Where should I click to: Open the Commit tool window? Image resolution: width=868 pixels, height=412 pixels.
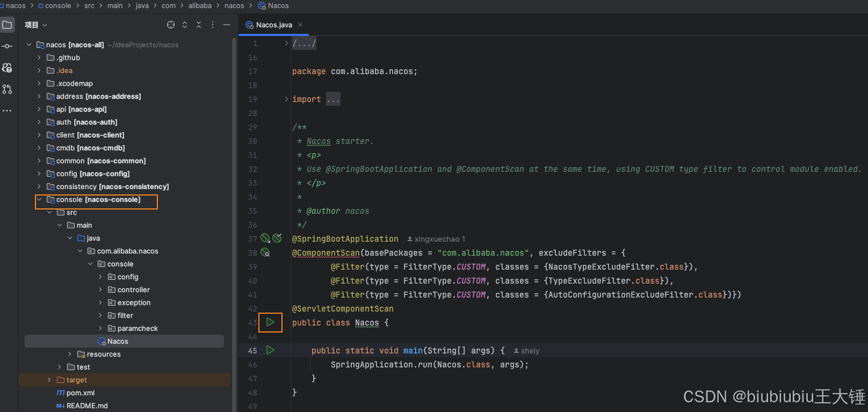click(8, 46)
